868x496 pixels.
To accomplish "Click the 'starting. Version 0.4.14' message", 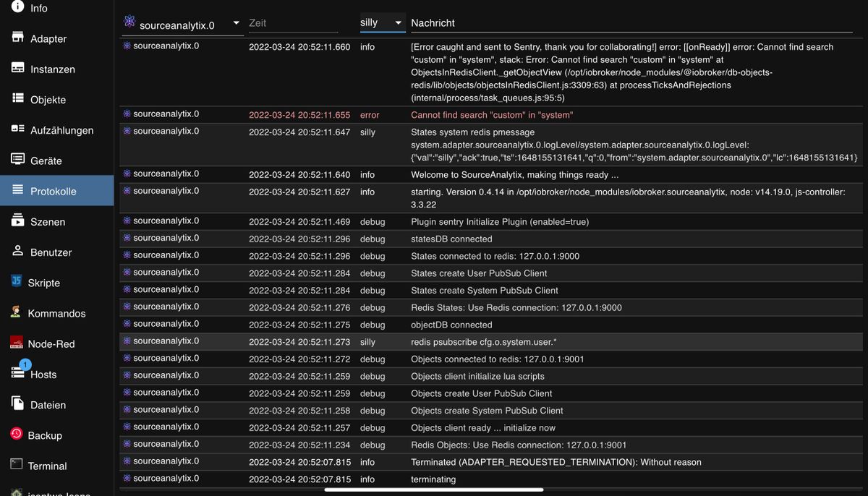I will pyautogui.click(x=628, y=198).
